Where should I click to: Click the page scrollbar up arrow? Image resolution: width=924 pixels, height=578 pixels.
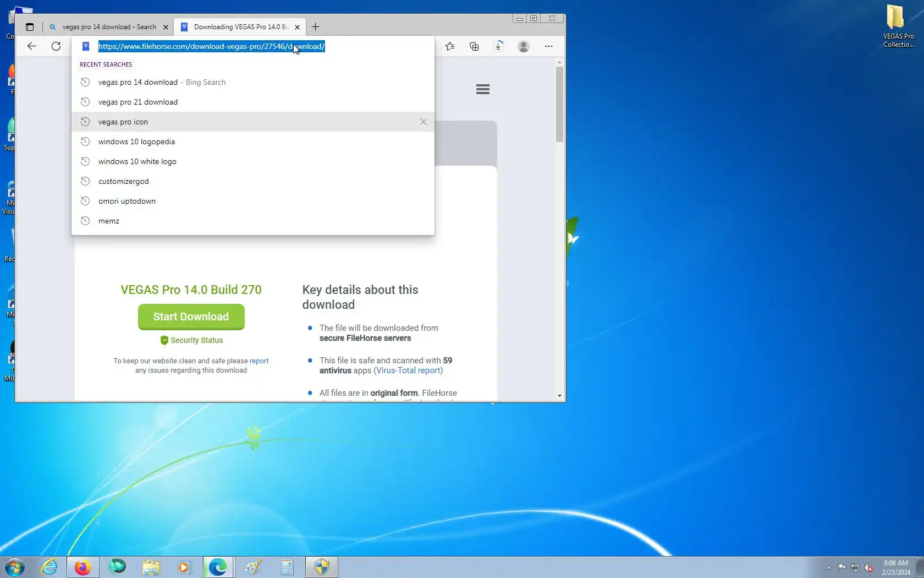click(x=559, y=62)
